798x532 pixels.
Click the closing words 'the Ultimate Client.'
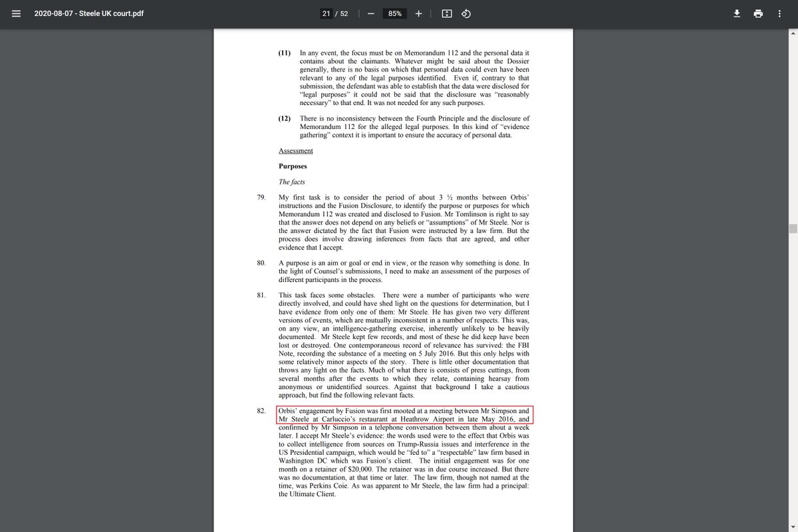coord(308,495)
